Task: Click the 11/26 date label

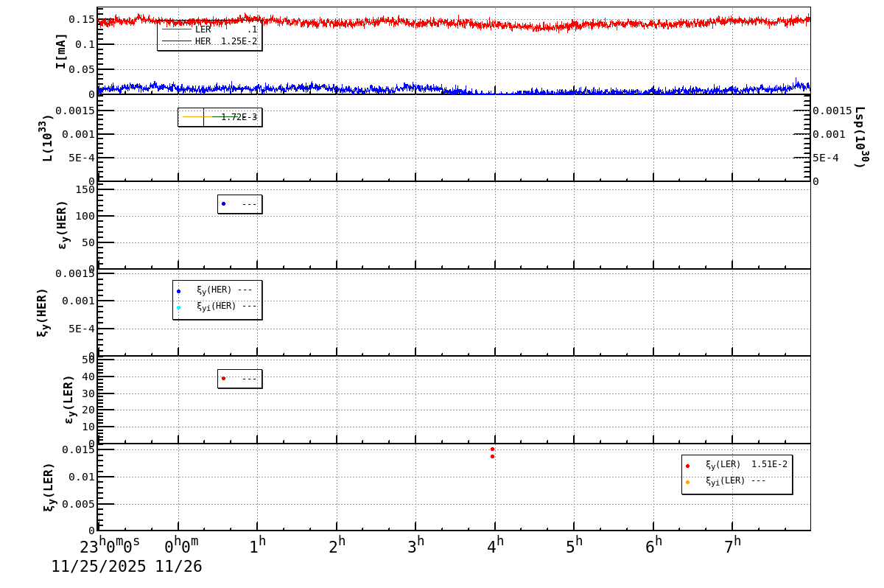Action: (x=178, y=567)
